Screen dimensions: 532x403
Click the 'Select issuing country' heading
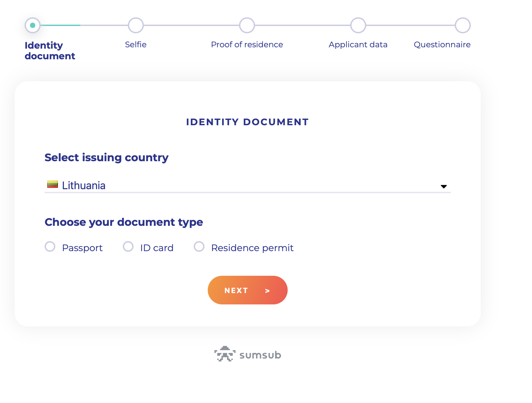click(107, 158)
